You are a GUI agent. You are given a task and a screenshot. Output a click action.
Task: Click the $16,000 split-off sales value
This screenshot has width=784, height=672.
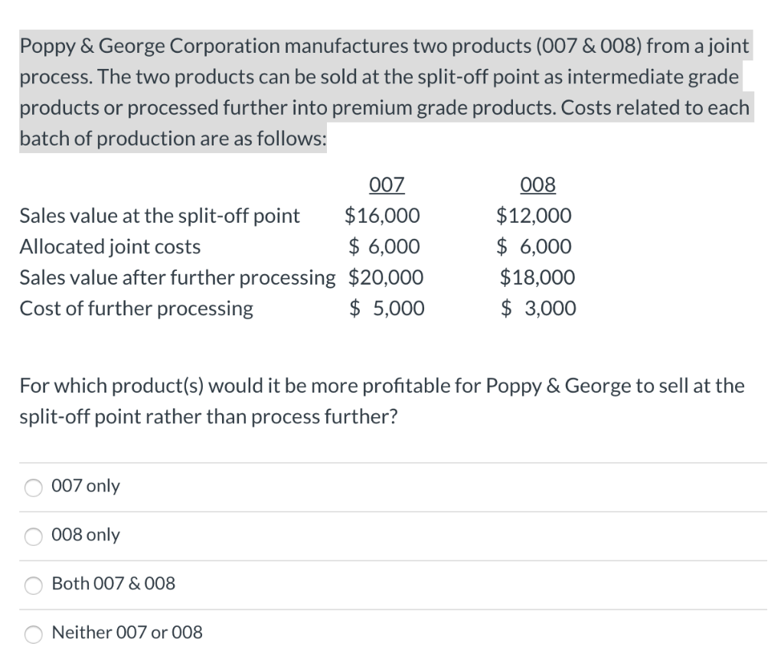click(x=381, y=216)
